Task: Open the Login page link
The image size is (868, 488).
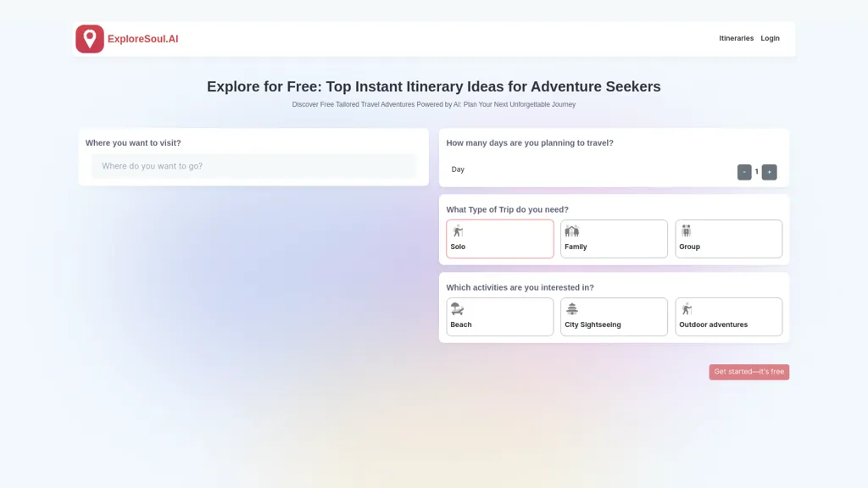Action: click(x=770, y=38)
